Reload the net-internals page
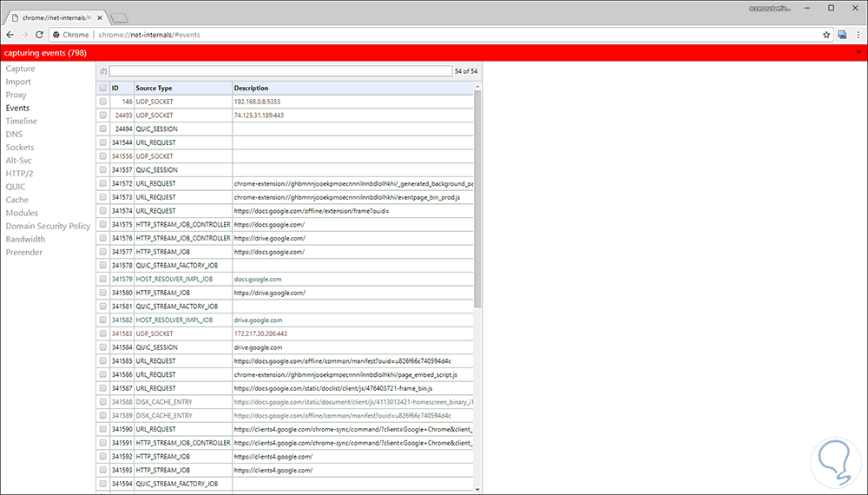 (39, 35)
